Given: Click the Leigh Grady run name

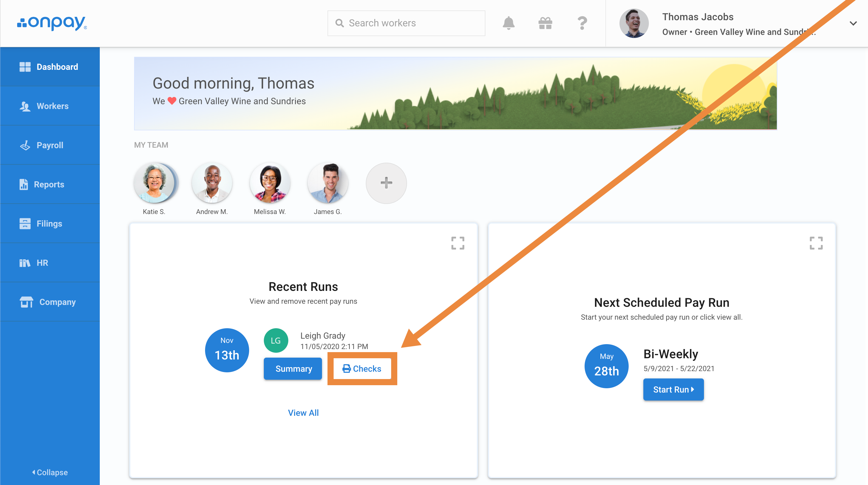Looking at the screenshot, I should (x=323, y=335).
